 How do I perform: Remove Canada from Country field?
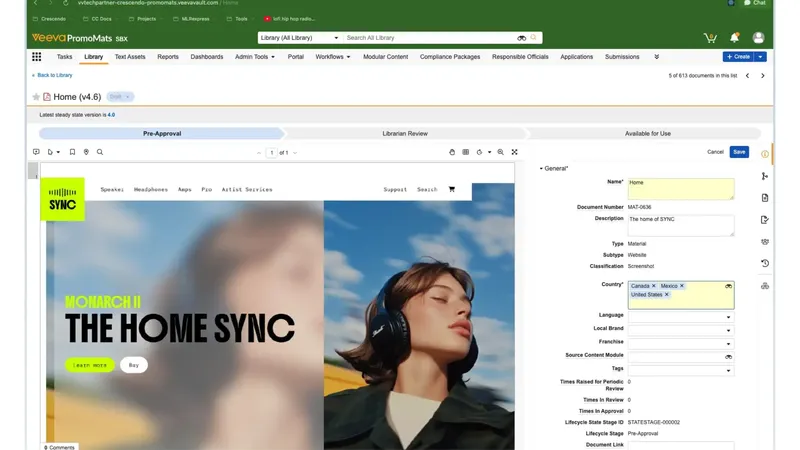(x=654, y=286)
